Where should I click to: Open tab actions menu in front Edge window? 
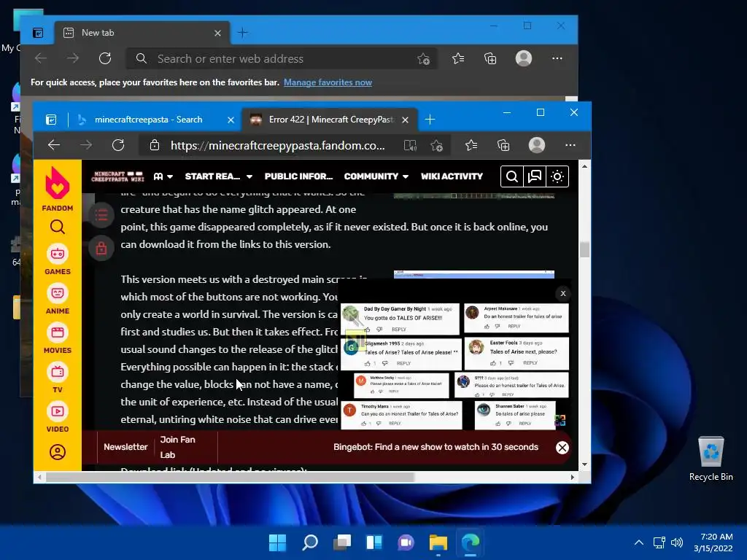point(51,120)
